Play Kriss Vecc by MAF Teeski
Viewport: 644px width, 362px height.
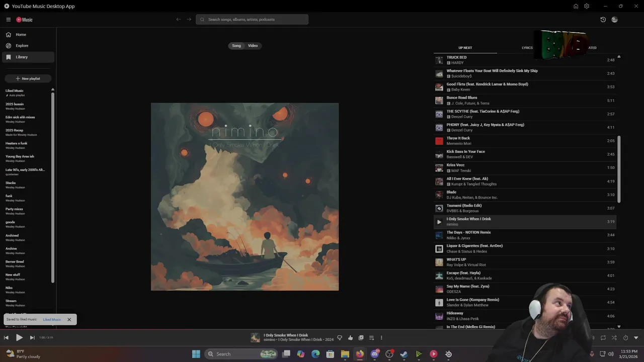tap(525, 168)
